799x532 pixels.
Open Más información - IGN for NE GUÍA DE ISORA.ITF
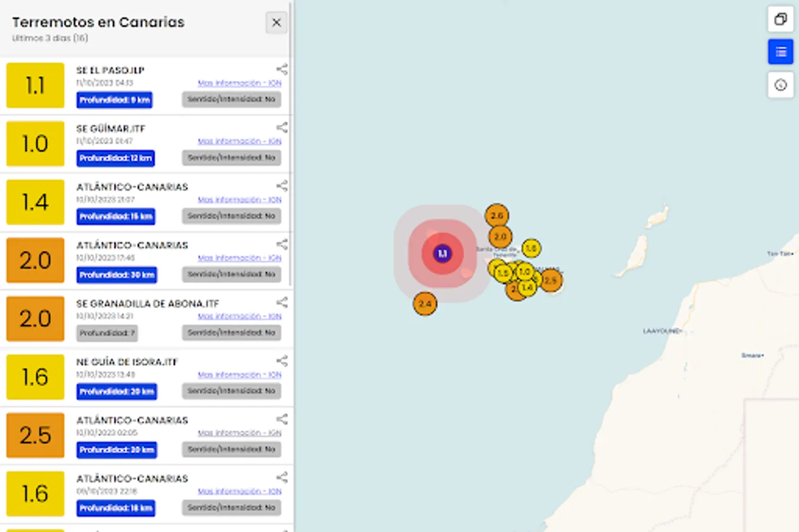point(239,374)
